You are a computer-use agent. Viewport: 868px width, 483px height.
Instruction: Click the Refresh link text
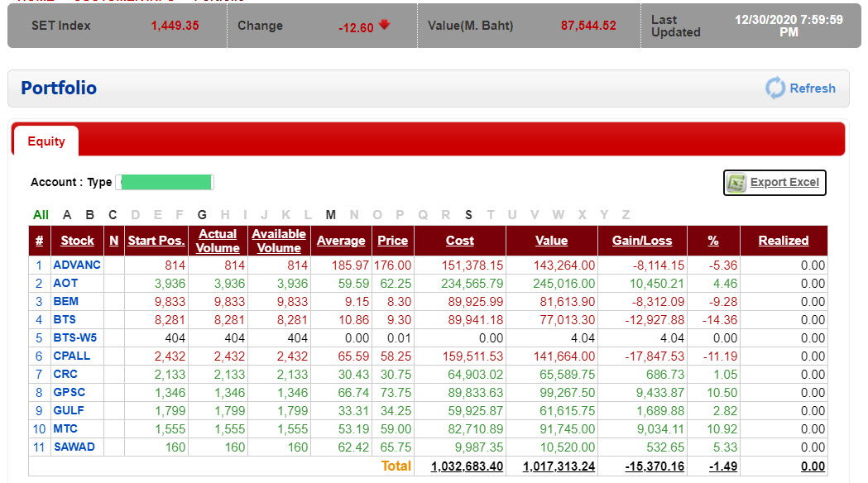coord(812,88)
